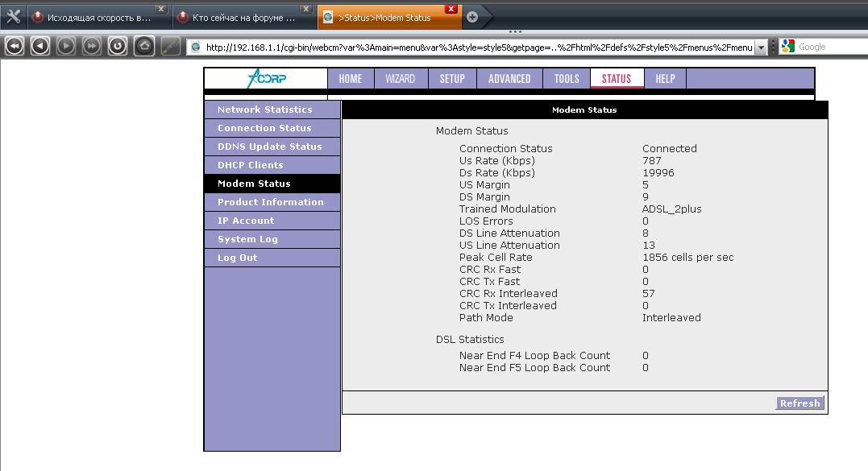Click the Us Rate value 787
Screen dimensions: 868x471
[x=651, y=161]
